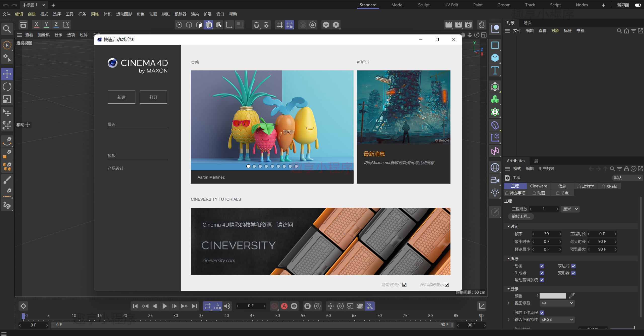This screenshot has width=644, height=336.
Task: Click the 帧率 value field
Action: (x=546, y=234)
